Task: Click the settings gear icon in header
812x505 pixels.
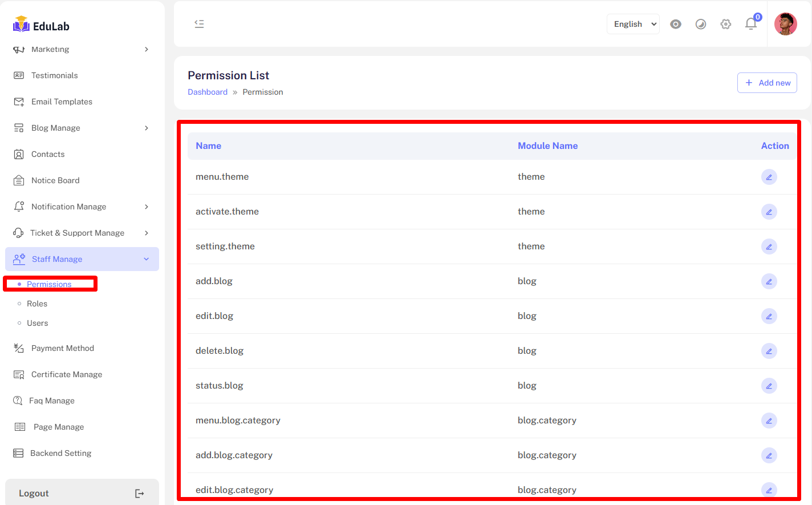Action: pyautogui.click(x=725, y=24)
